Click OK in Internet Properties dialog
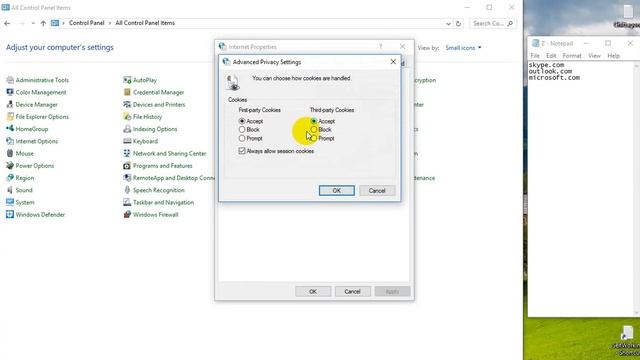 point(313,291)
